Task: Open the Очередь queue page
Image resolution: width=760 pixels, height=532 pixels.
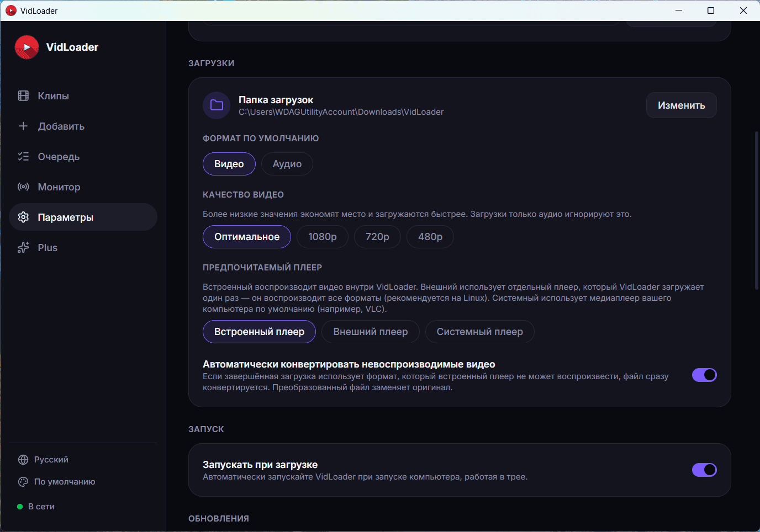Action: (83, 157)
